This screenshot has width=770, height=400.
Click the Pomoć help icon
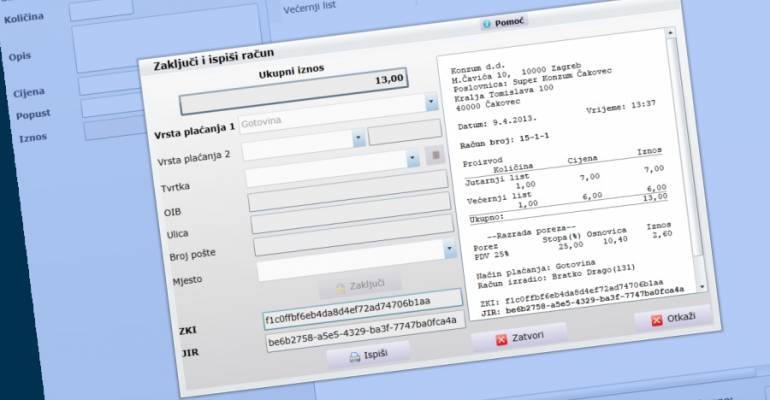click(x=487, y=22)
